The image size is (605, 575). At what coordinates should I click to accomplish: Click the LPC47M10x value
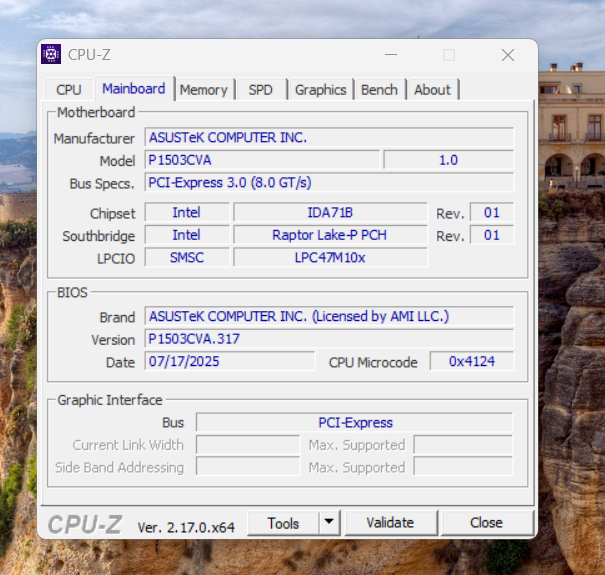click(x=330, y=257)
